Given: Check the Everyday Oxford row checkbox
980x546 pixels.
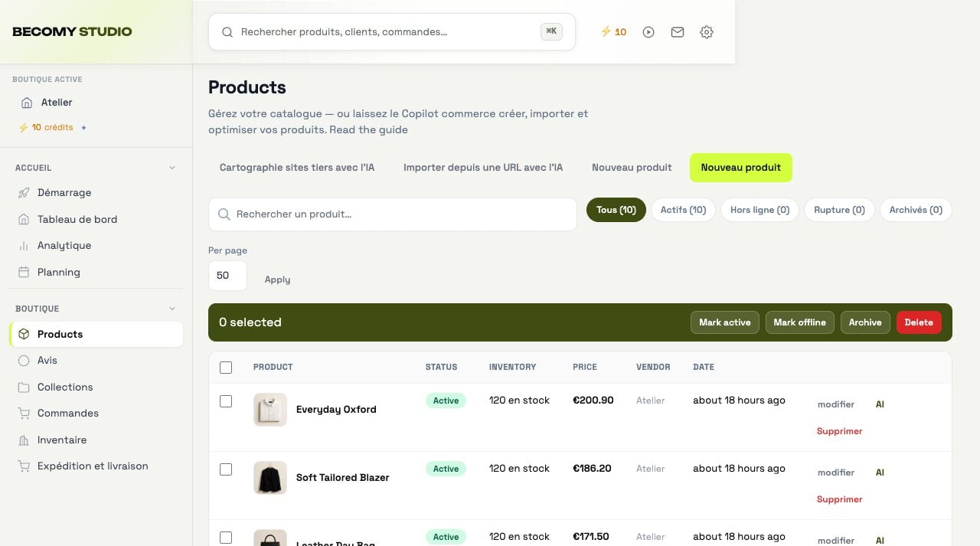Looking at the screenshot, I should point(226,401).
